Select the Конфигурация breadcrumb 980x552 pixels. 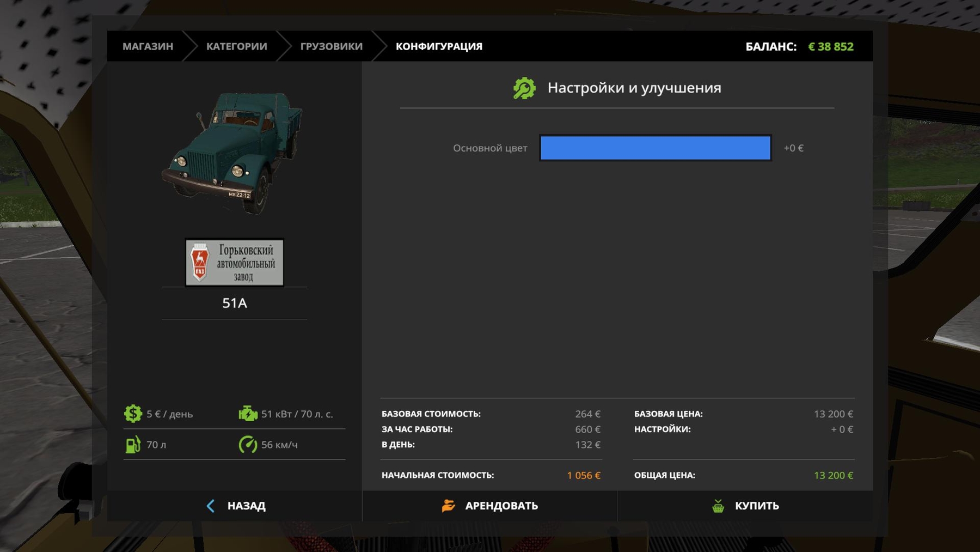439,46
